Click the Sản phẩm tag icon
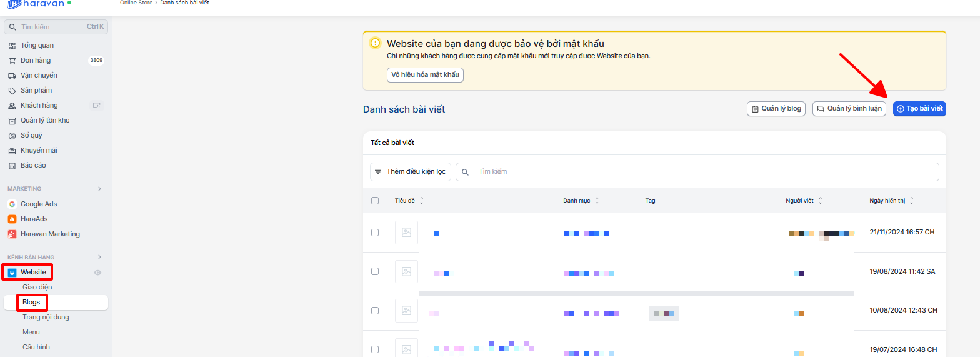The image size is (980, 357). tap(12, 91)
